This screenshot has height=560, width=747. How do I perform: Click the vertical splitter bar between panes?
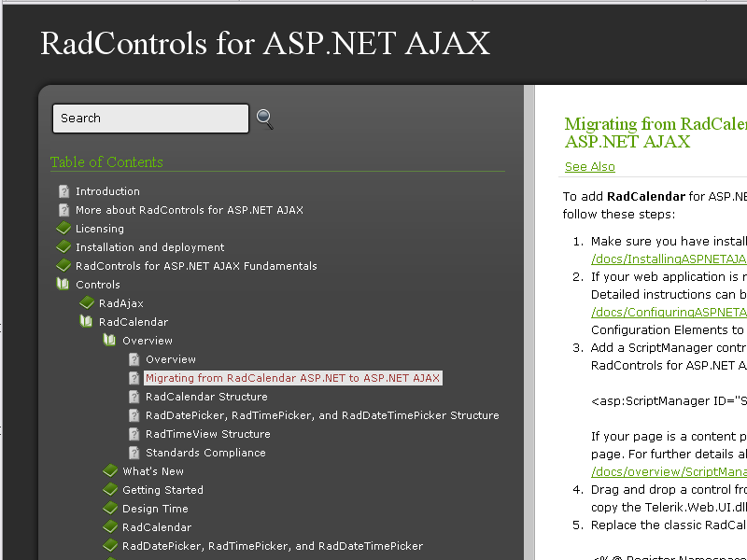[529, 322]
